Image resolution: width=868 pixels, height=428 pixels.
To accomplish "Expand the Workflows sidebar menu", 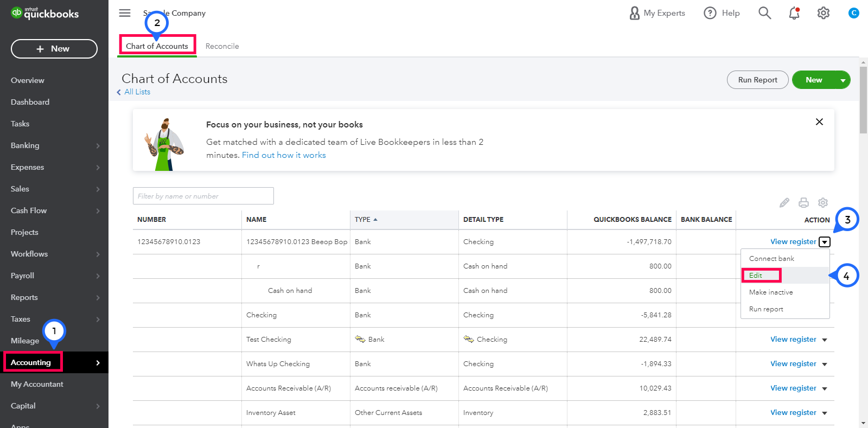I will point(54,254).
